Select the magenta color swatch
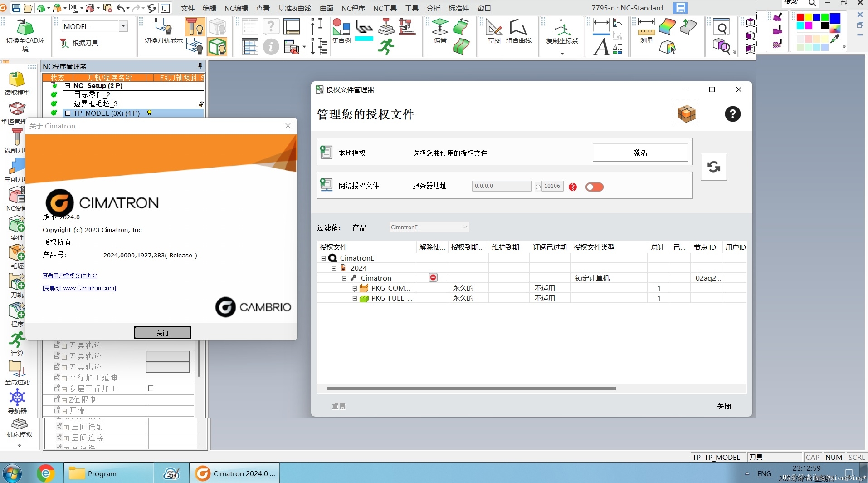This screenshot has width=868, height=483. click(x=809, y=25)
